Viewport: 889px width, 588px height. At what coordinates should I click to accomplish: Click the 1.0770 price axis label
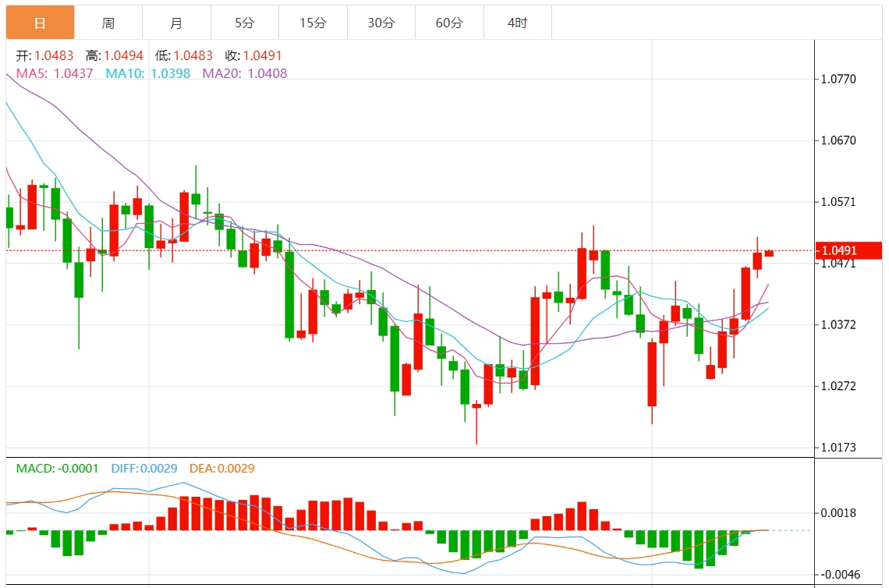[x=838, y=80]
